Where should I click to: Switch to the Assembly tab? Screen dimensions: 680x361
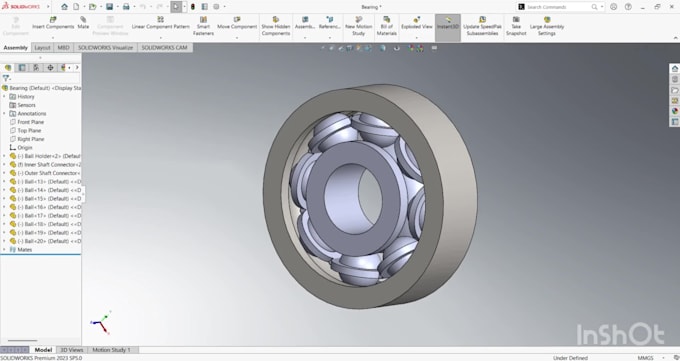16,48
